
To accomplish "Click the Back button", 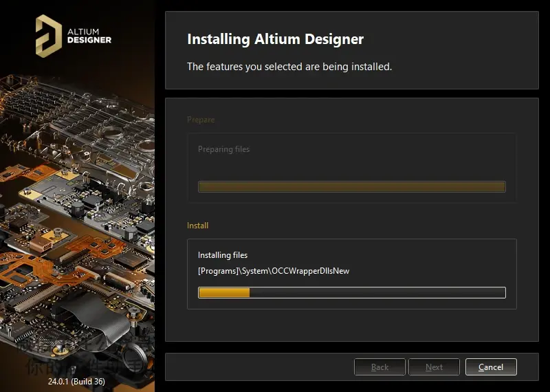I will click(379, 367).
